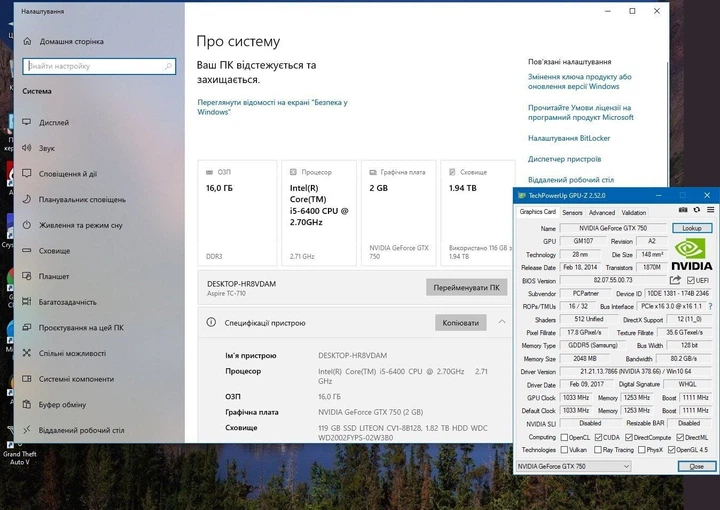Click the Close button in GPU-Z

(697, 466)
